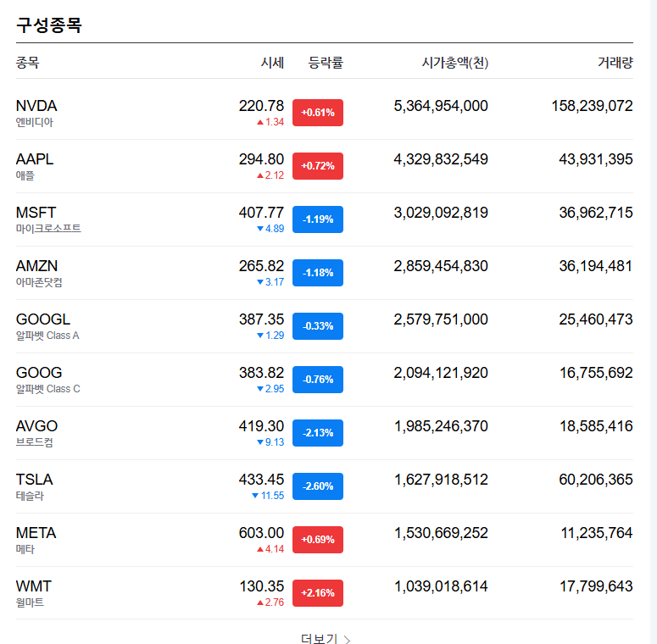This screenshot has height=644, width=657.
Task: Click market cap 2,094,121,920
Action: pos(441,373)
